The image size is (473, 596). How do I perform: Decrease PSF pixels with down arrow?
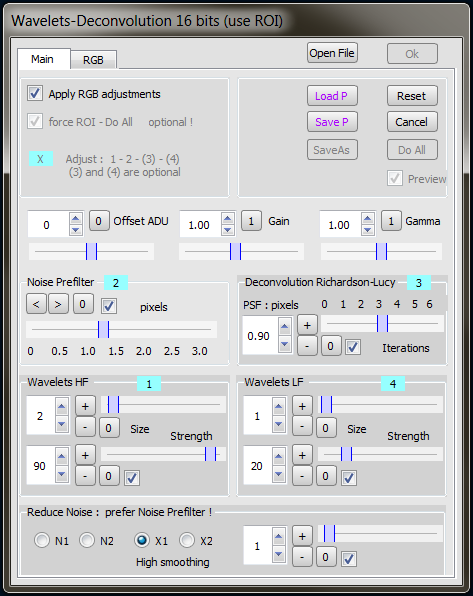285,345
